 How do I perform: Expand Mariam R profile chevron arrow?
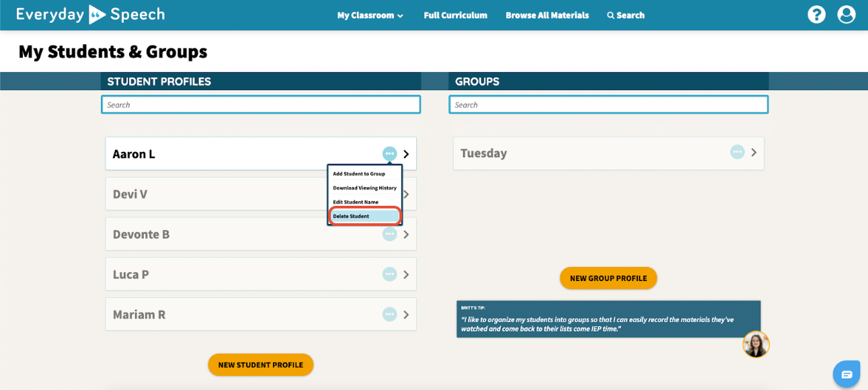click(x=406, y=314)
